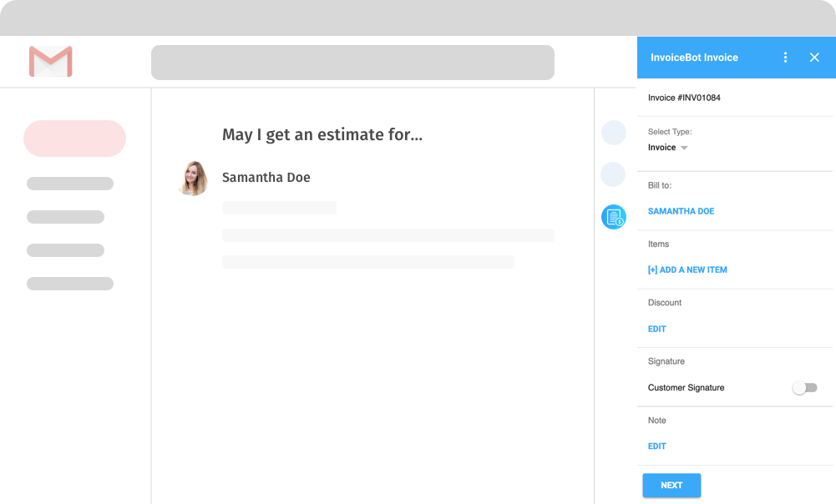This screenshot has width=836, height=504.
Task: Click ADD A NEW ITEM under Items
Action: click(687, 270)
